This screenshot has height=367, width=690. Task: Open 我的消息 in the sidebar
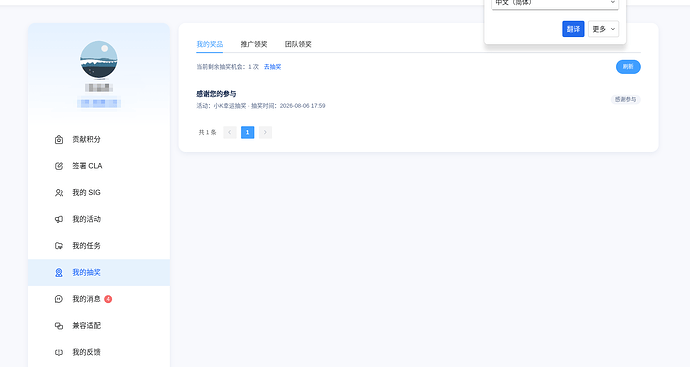(x=99, y=299)
